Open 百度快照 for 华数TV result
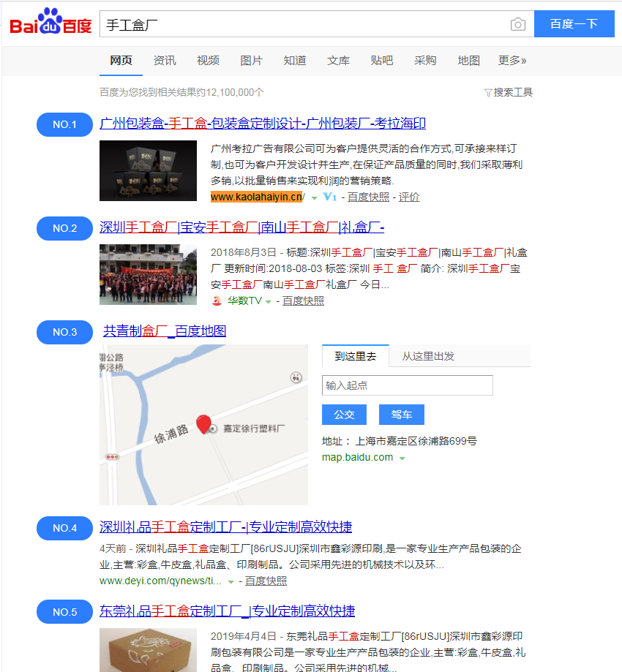 coord(303,301)
